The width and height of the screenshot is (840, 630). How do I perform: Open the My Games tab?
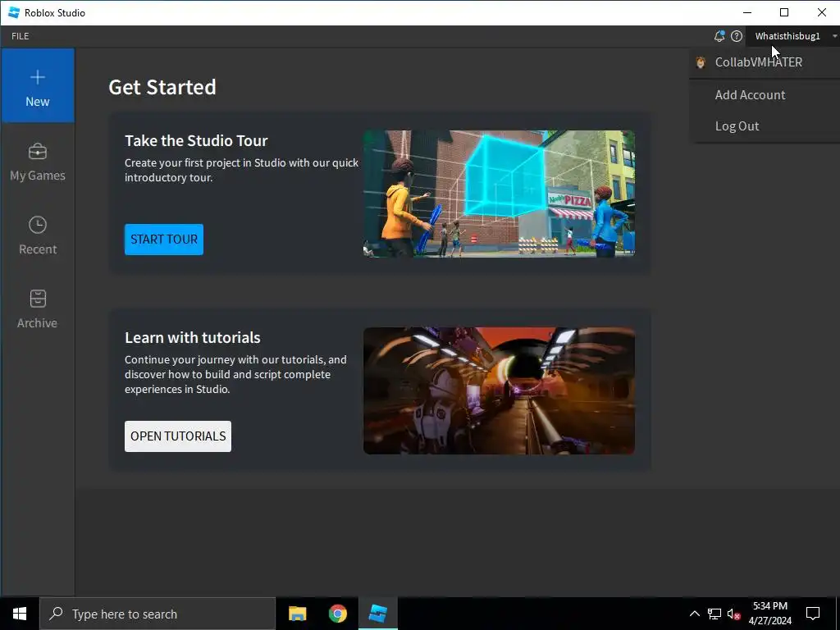38,162
